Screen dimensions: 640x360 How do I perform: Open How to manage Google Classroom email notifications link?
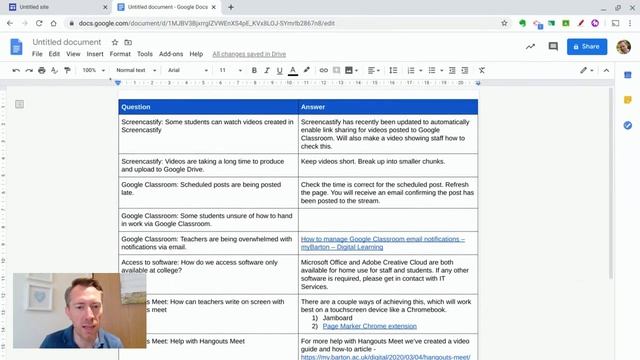[382, 243]
